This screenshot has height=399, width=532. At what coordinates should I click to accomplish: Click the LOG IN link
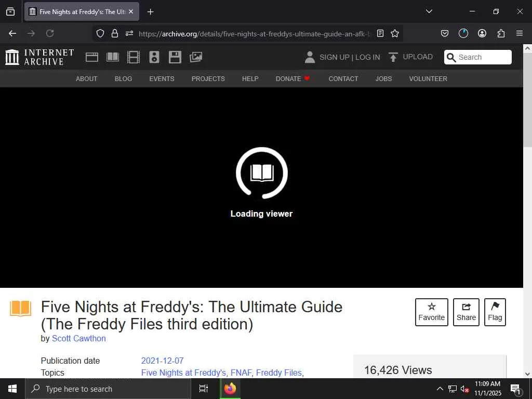click(x=367, y=57)
